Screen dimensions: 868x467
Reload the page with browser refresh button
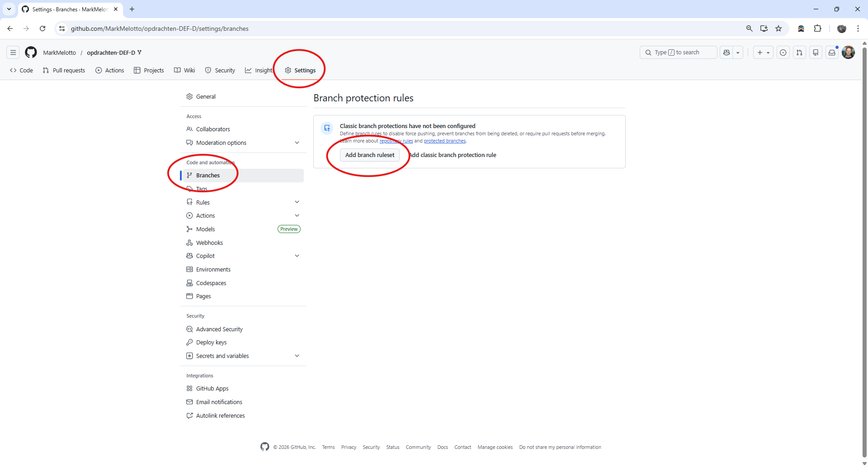click(x=42, y=29)
